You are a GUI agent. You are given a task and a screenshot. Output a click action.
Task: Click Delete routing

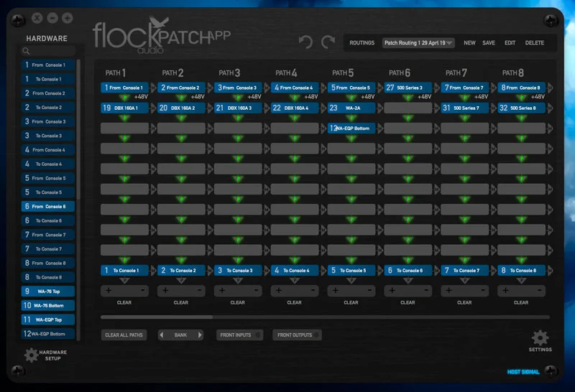[x=534, y=43]
